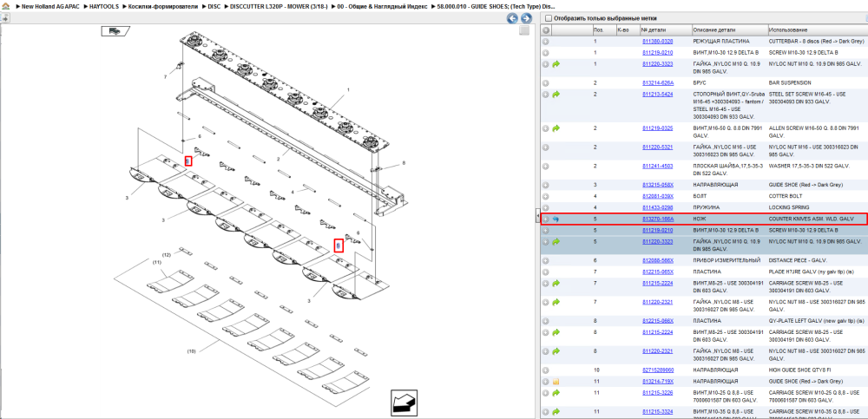Click the plus icon for 811241-4503 row
The width and height of the screenshot is (868, 419).
click(546, 166)
